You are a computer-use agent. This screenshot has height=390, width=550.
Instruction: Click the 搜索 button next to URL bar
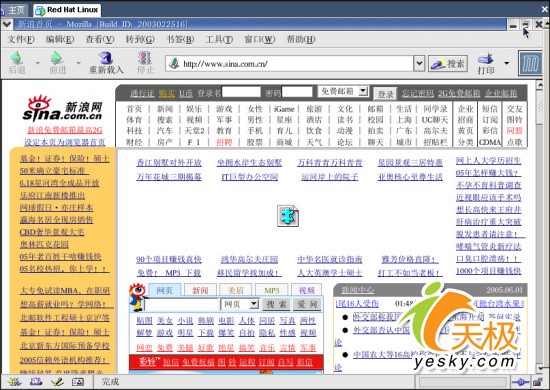(x=448, y=64)
